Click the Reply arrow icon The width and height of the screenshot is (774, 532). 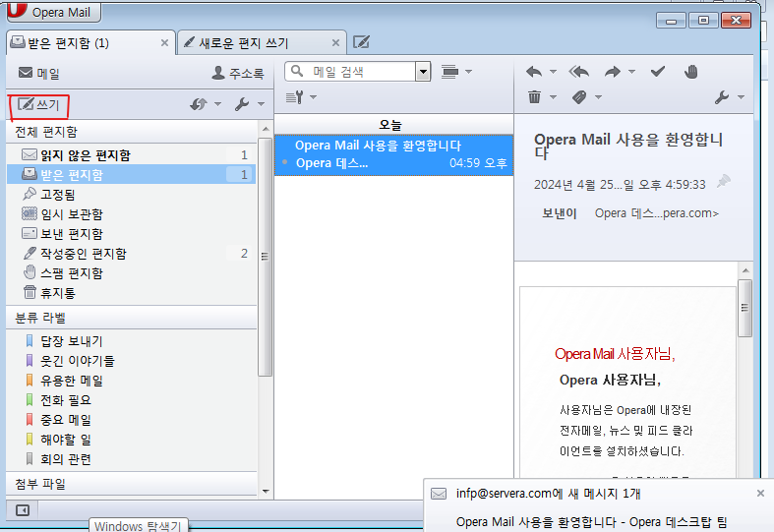(534, 72)
